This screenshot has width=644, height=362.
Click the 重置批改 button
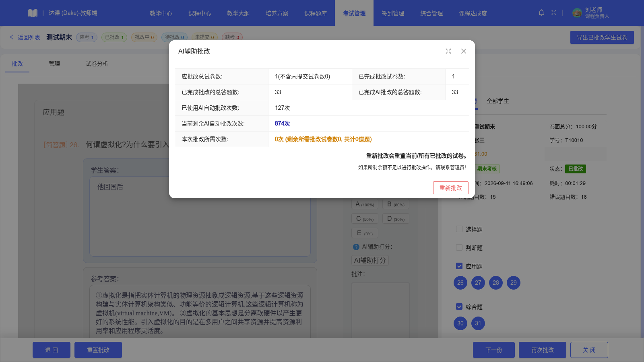coord(98,350)
